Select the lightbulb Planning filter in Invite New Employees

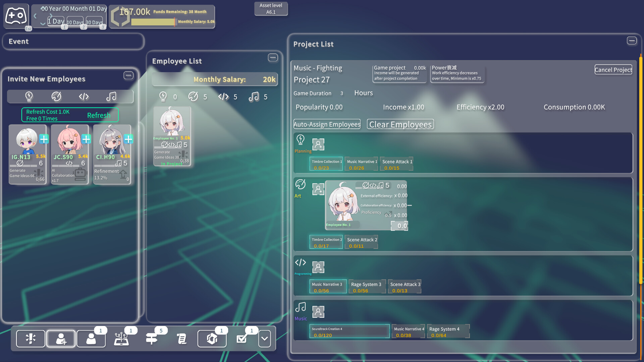coord(29,96)
